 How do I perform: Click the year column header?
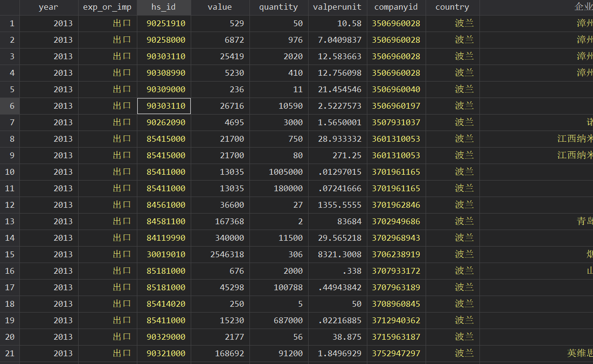[x=49, y=7]
